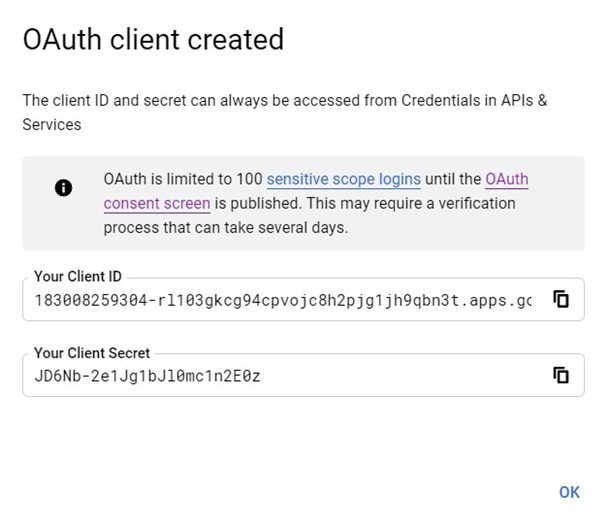This screenshot has height=526, width=611.
Task: Copy the Client Secret to clipboard
Action: tap(561, 375)
